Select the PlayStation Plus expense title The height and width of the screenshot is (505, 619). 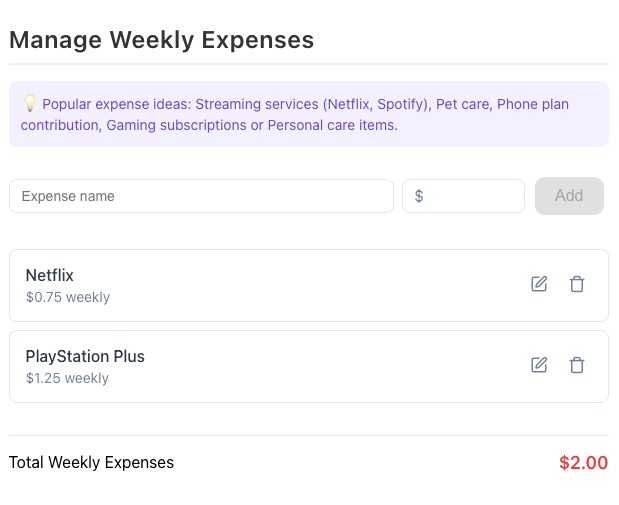pos(85,356)
